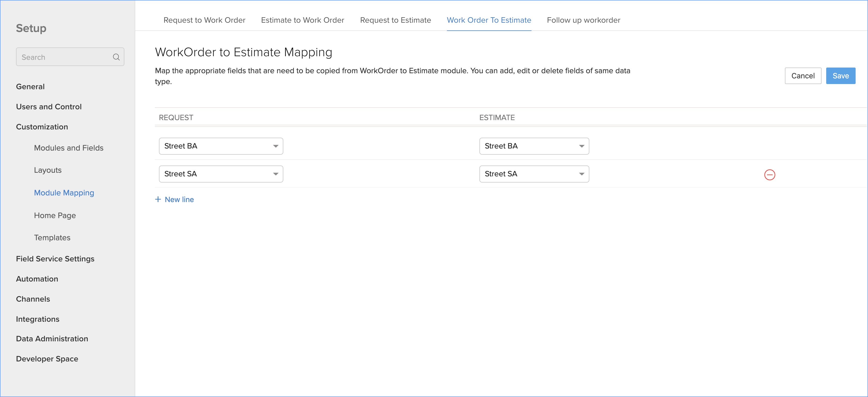This screenshot has height=397, width=868.
Task: Open the Estimate Street BA dropdown
Action: point(534,146)
